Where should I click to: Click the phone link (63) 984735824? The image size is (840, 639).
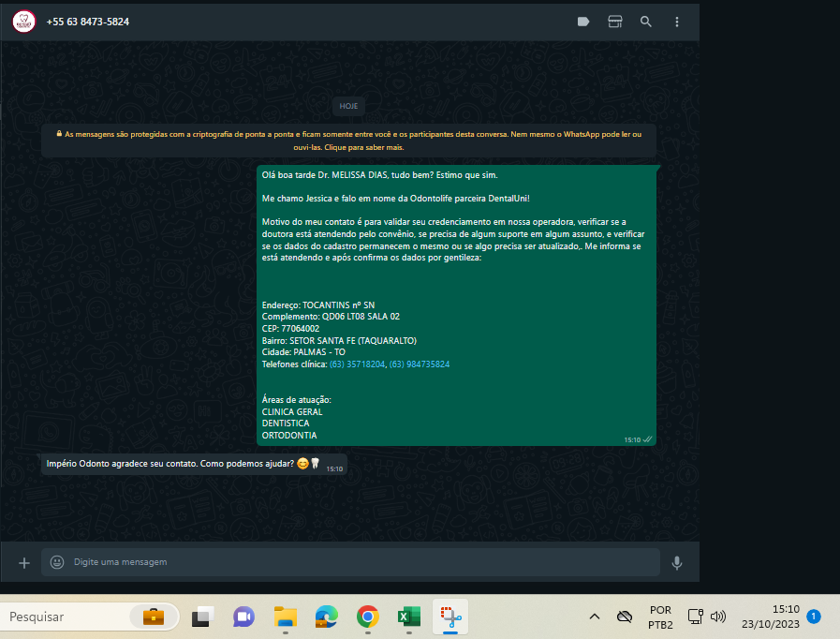420,364
